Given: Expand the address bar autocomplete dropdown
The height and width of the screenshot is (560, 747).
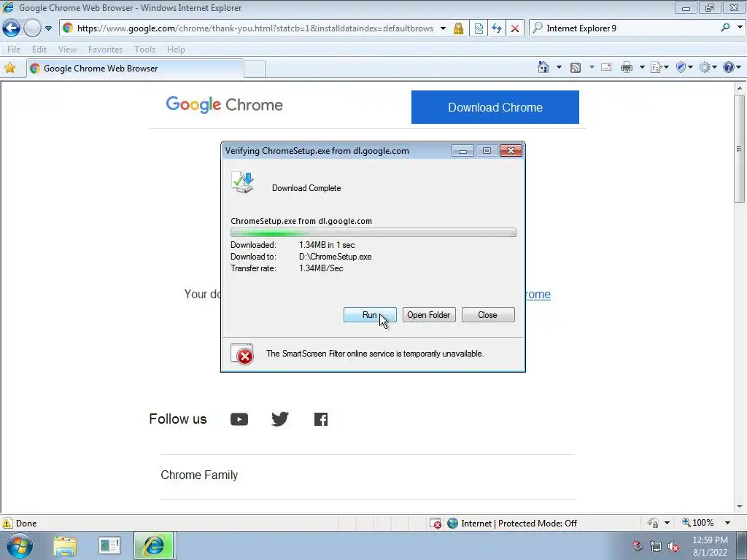Looking at the screenshot, I should pyautogui.click(x=443, y=28).
